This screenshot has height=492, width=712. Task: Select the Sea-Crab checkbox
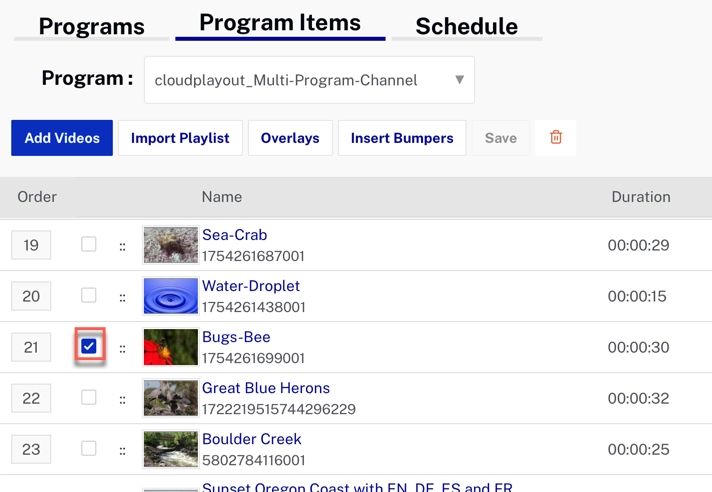click(x=89, y=244)
